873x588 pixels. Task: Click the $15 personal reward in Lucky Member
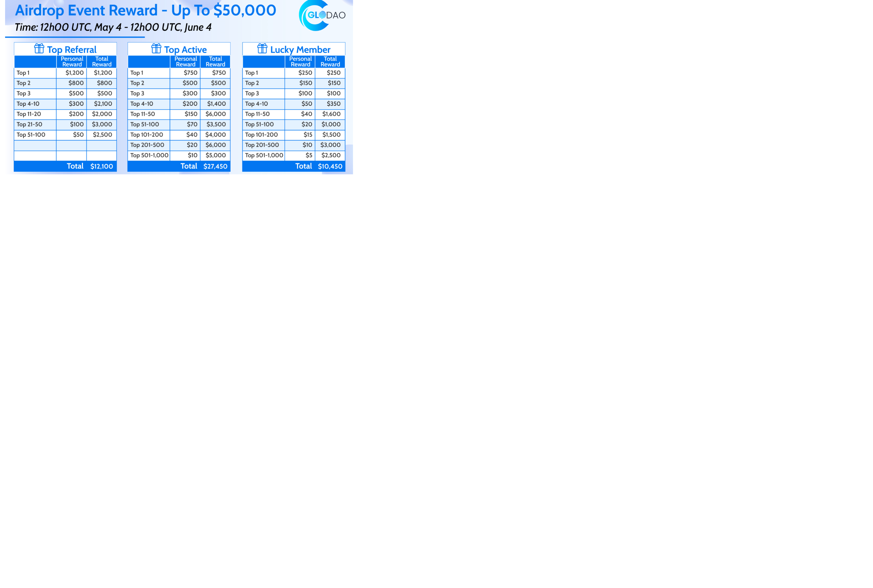point(308,135)
